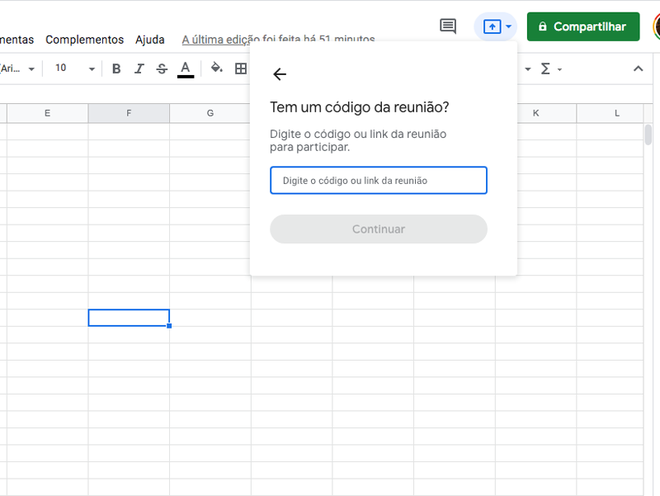
Task: Expand the dropdown arrow left of sigma
Action: [527, 69]
